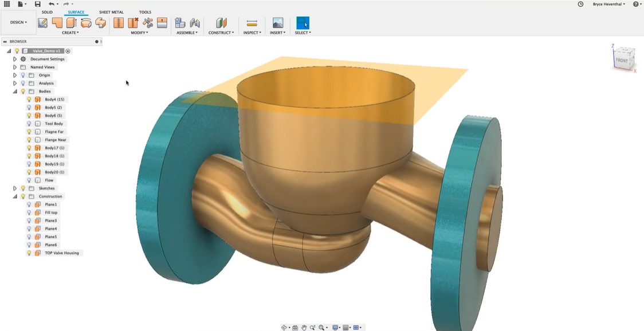Click the Create Sketch tool icon
Viewport: 644px width, 331px height.
tap(43, 23)
